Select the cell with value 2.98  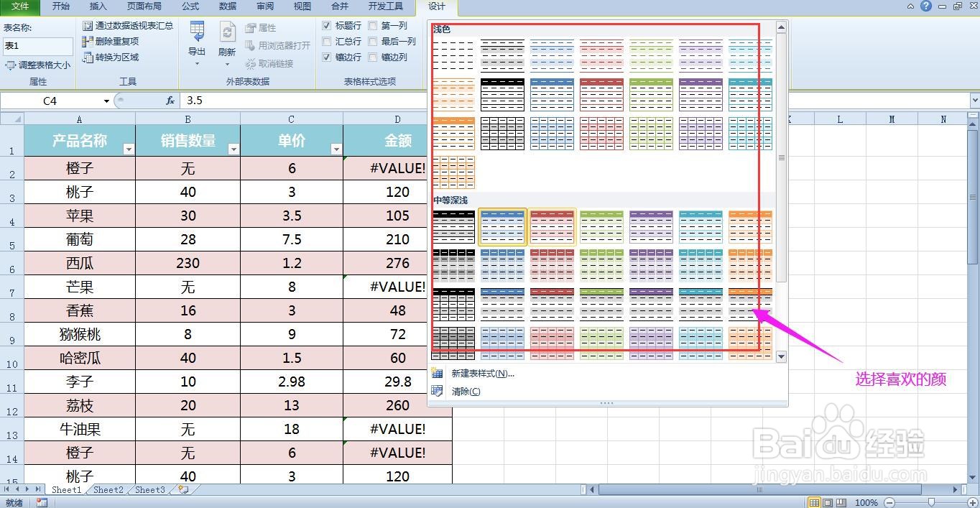click(292, 382)
